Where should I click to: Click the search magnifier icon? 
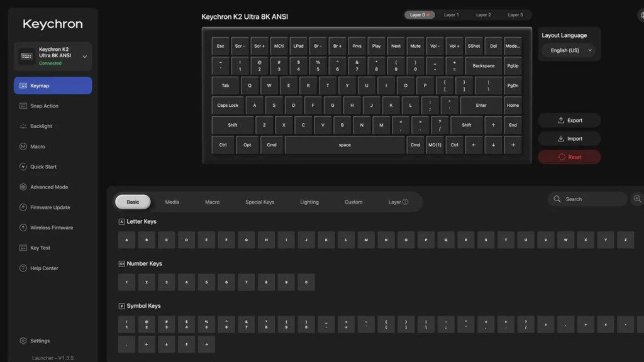(x=557, y=199)
